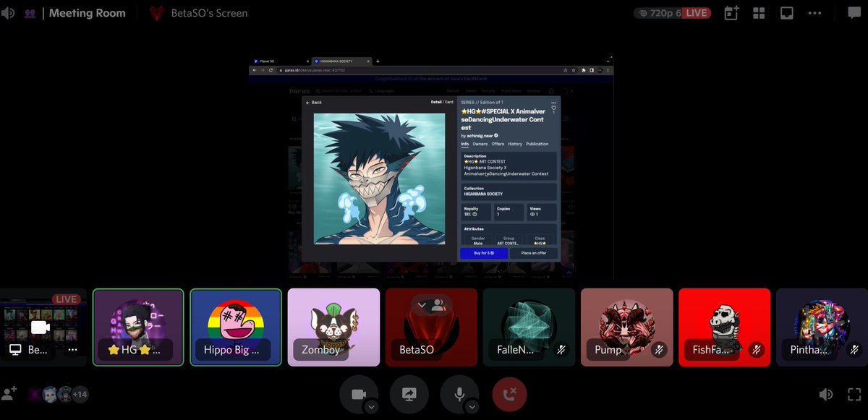Open the Offers tab in shared Paras page

tap(498, 144)
